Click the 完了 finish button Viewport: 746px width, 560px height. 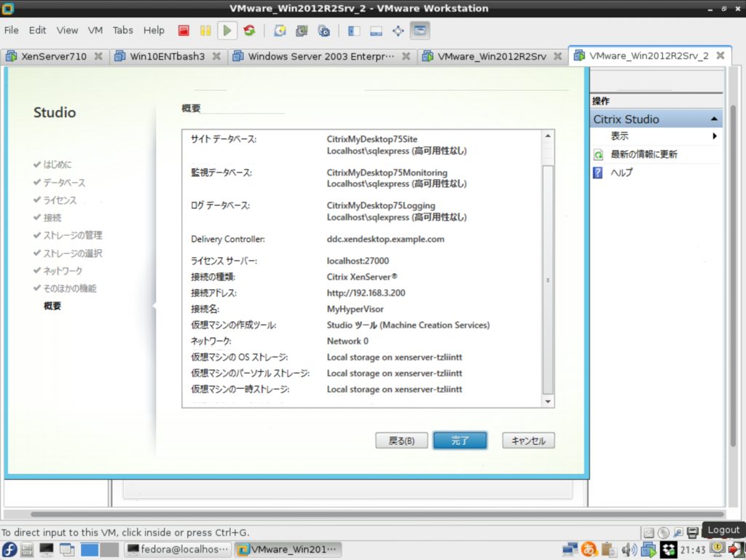460,441
